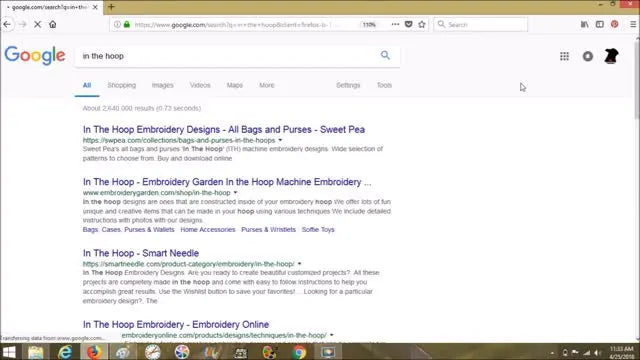
Task: Show site information icon in address bar
Action: click(117, 24)
